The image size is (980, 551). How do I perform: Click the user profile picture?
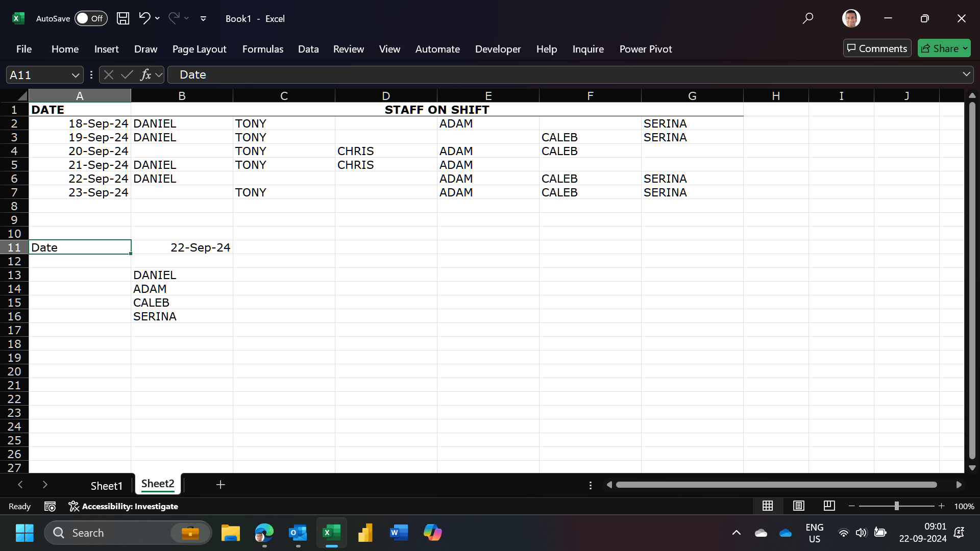(851, 18)
